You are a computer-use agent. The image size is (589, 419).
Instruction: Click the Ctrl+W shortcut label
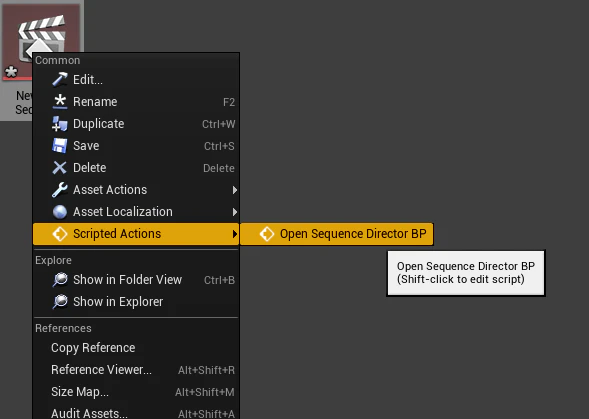tap(219, 124)
